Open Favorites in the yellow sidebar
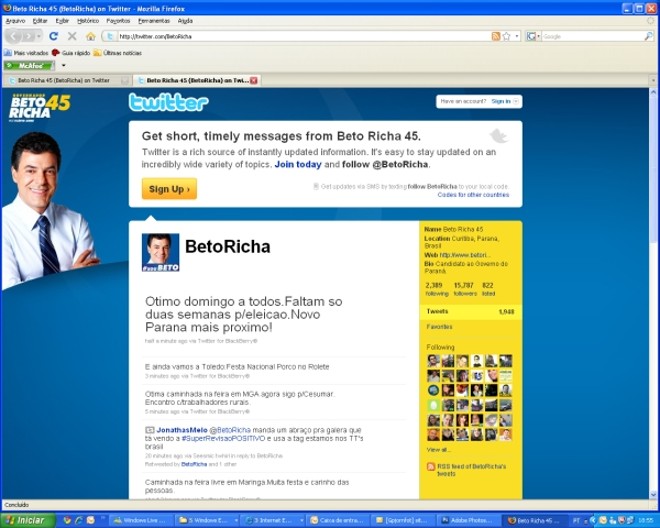The width and height of the screenshot is (660, 528). (440, 327)
